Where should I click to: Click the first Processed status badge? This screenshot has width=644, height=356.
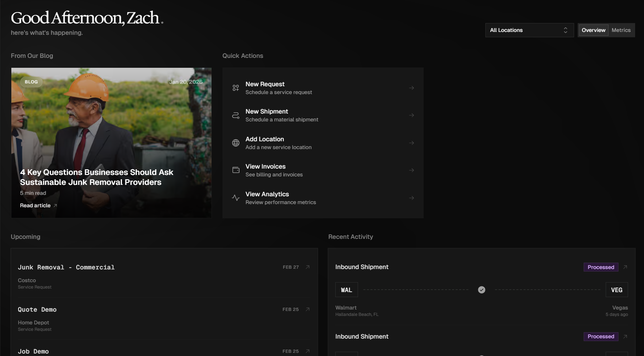[x=601, y=267]
